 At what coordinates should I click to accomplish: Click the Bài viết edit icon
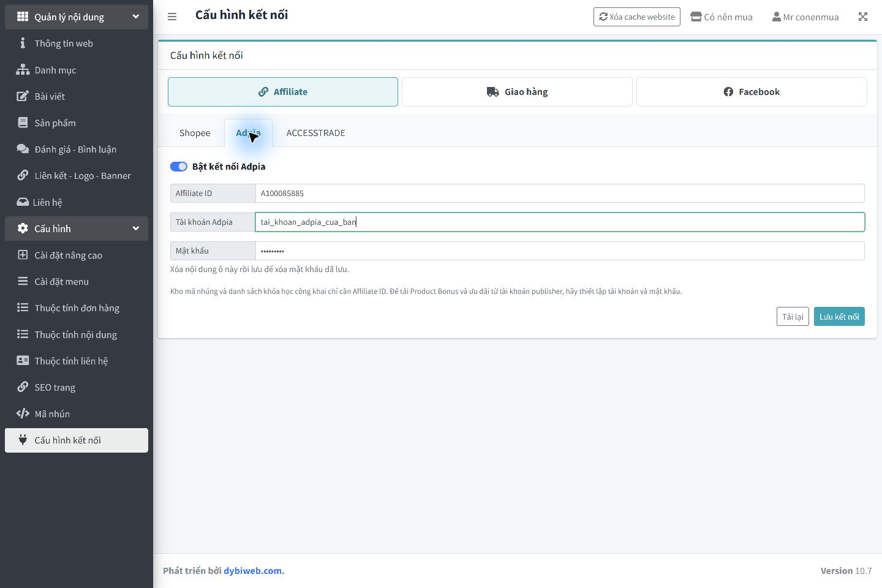pyautogui.click(x=23, y=96)
